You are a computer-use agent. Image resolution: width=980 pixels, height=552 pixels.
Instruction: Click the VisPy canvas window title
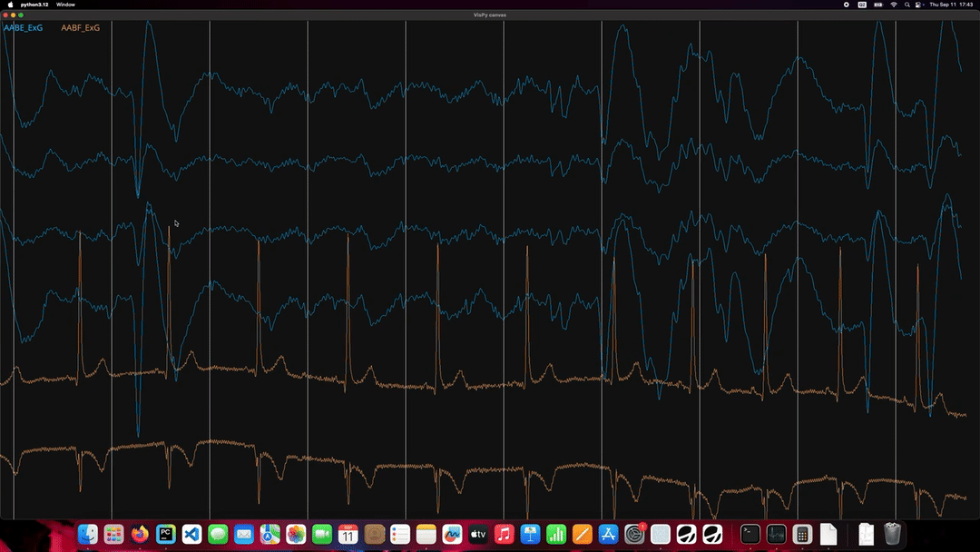[x=490, y=15]
